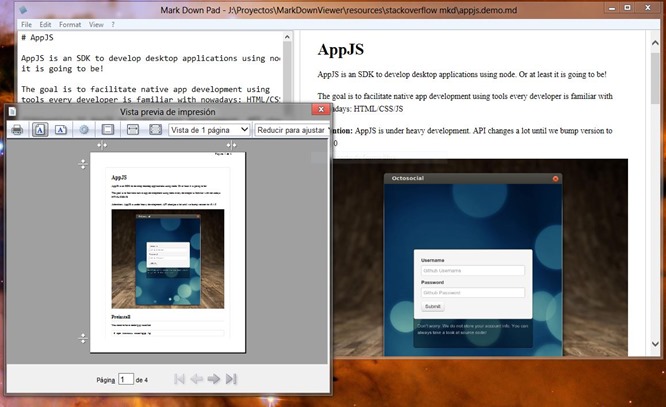Open the Format menu

71,23
